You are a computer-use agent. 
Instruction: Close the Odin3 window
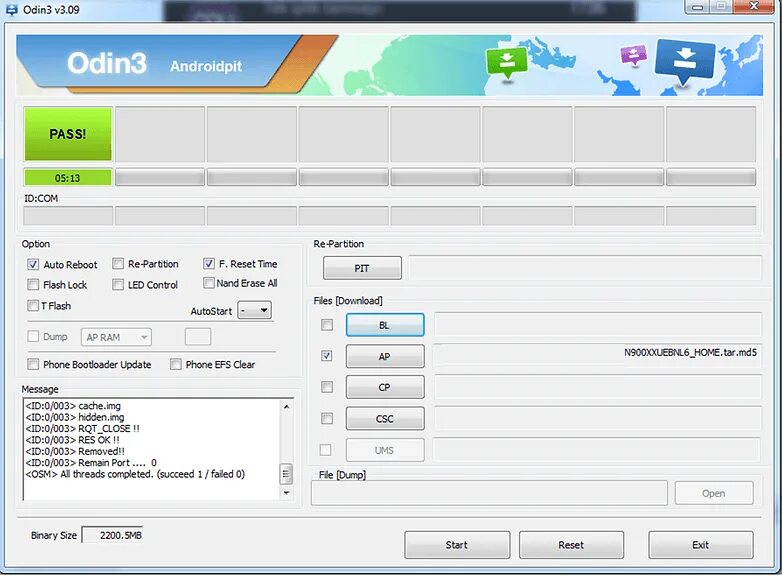coord(754,6)
